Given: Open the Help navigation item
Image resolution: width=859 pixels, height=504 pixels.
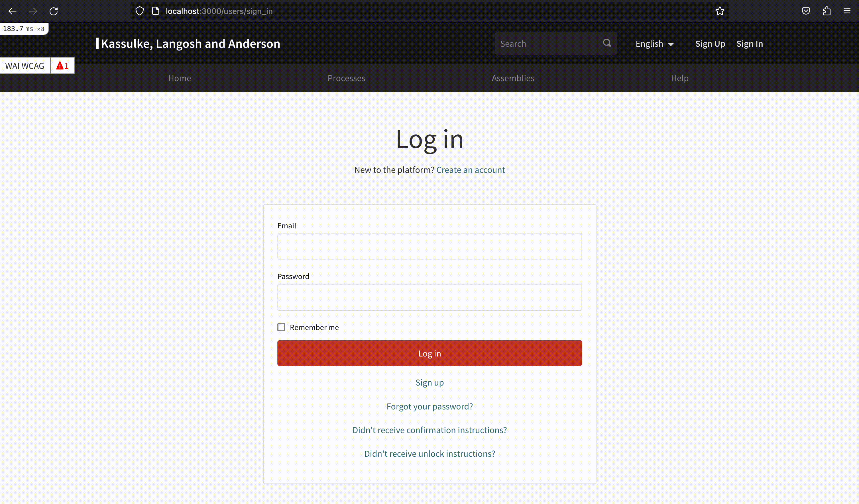Looking at the screenshot, I should (x=679, y=78).
